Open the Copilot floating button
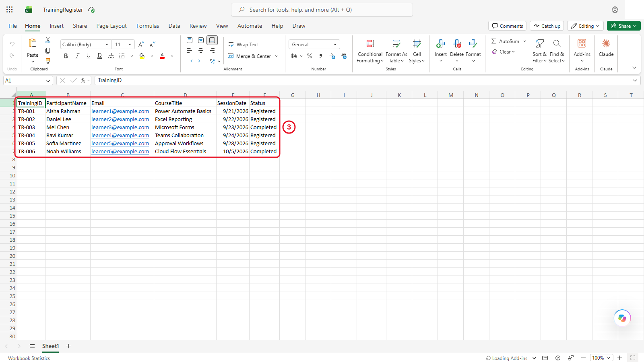Viewport: 644px width, 362px height. click(x=622, y=318)
